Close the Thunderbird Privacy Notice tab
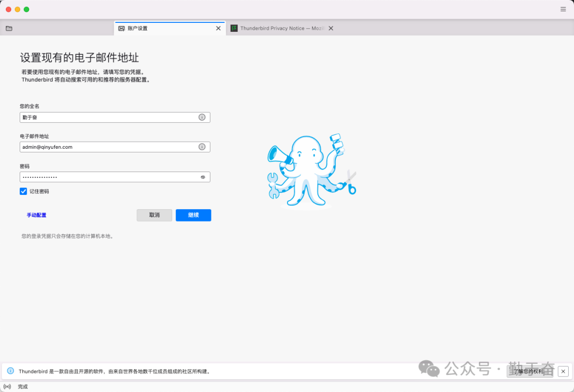This screenshot has height=392, width=574. [x=331, y=28]
